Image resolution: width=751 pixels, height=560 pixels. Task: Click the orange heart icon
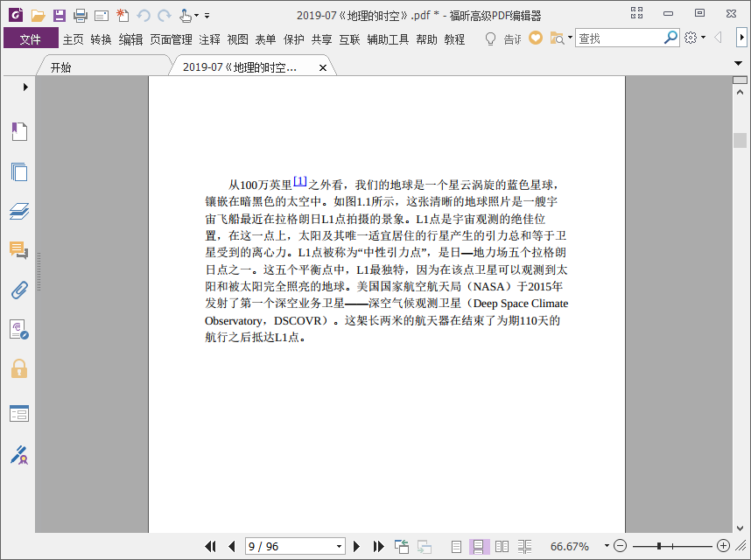click(x=536, y=38)
